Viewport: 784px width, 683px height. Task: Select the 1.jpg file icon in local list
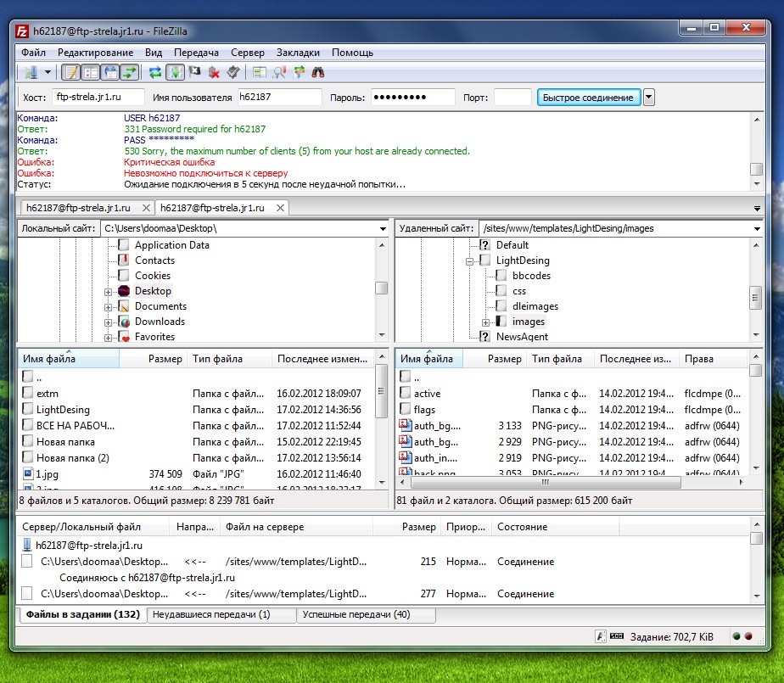point(29,473)
